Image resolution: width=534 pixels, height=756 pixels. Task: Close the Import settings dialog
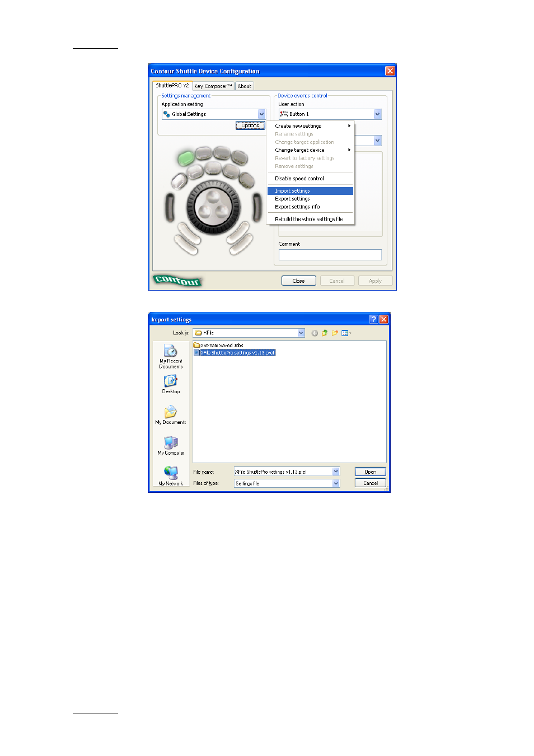384,319
